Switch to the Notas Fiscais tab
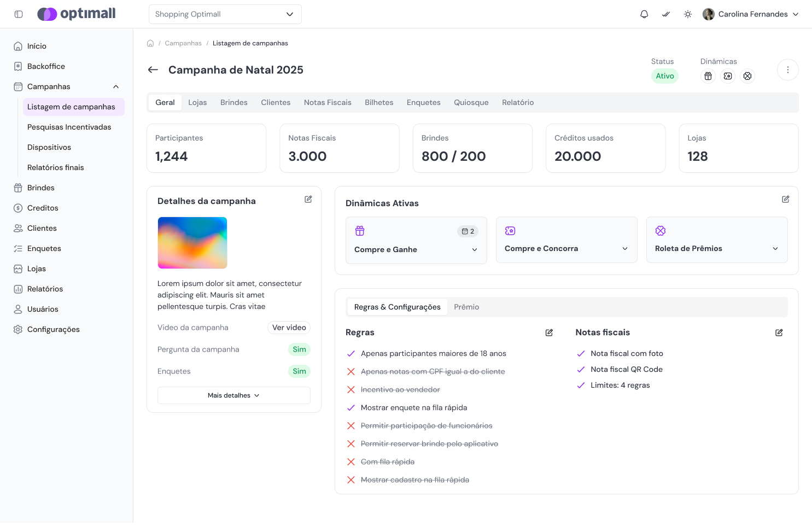812x525 pixels. coord(328,102)
